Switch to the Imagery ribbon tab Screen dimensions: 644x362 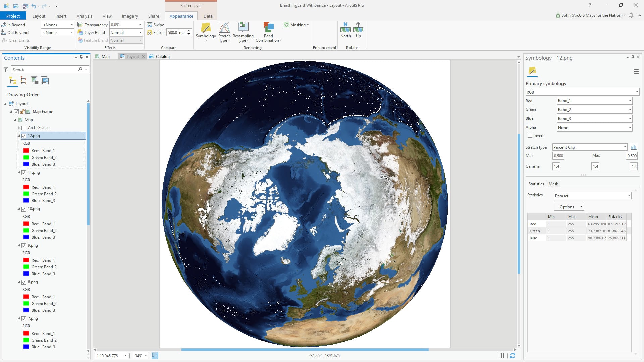click(130, 16)
